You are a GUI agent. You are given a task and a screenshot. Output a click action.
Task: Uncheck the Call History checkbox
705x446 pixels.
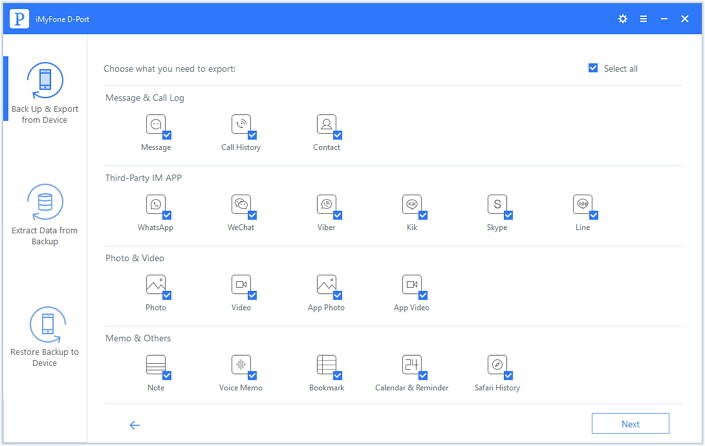tap(252, 135)
